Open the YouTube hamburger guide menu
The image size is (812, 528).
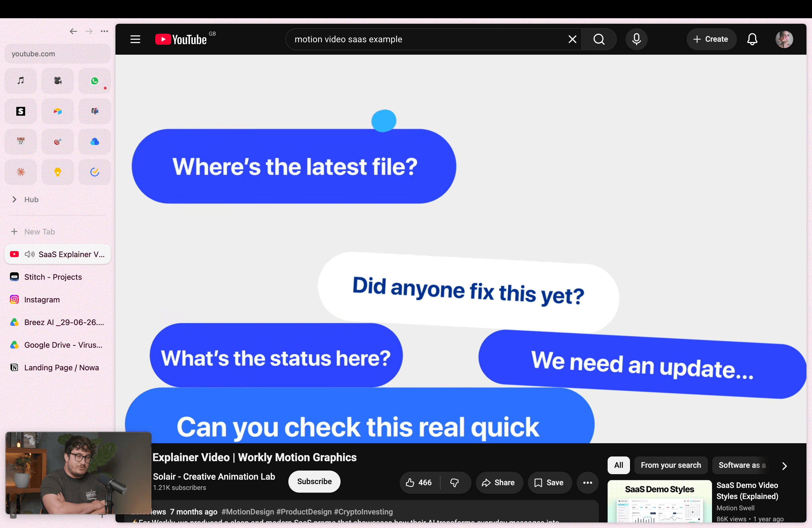pyautogui.click(x=135, y=39)
